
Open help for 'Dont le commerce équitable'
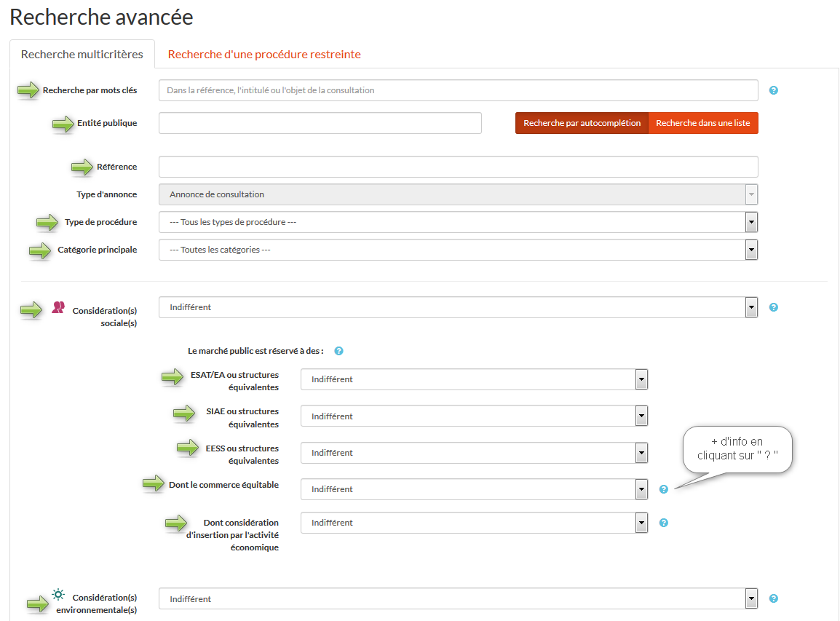coord(664,489)
